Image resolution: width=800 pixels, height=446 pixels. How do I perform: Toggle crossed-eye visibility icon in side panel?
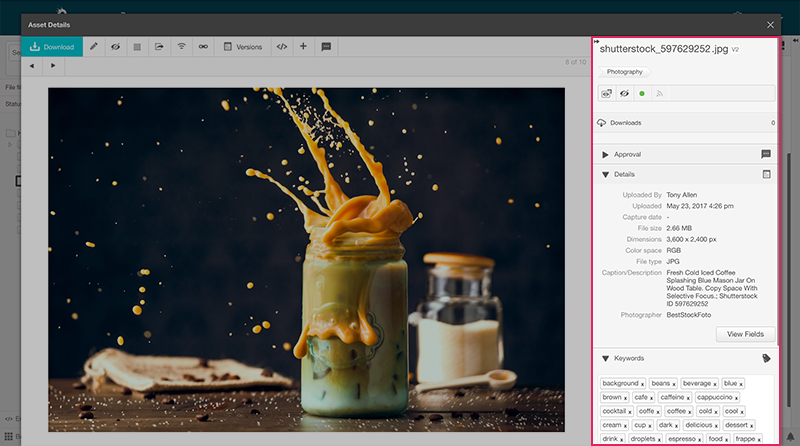[624, 93]
